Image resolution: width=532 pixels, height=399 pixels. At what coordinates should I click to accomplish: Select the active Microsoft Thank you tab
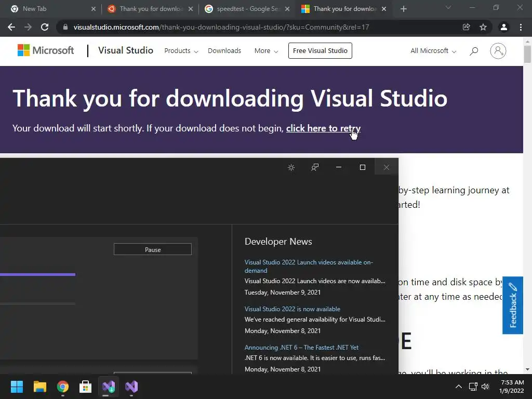coord(343,9)
